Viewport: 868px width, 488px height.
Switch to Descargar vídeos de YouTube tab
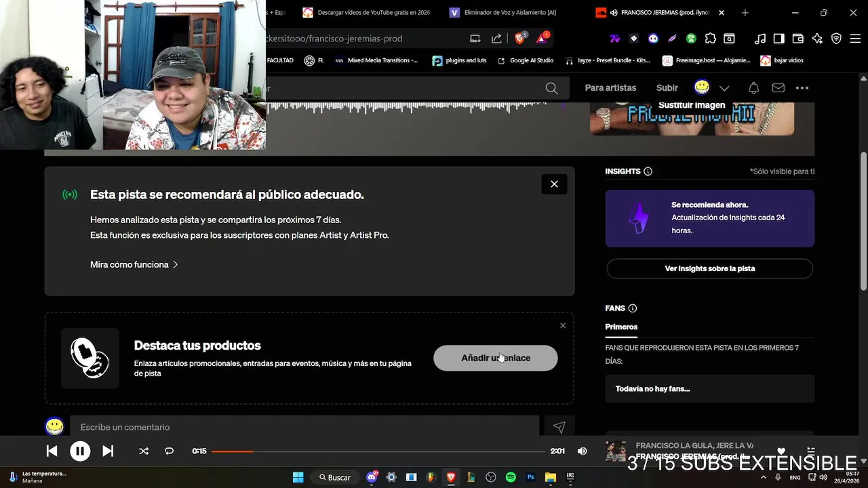tap(366, 12)
